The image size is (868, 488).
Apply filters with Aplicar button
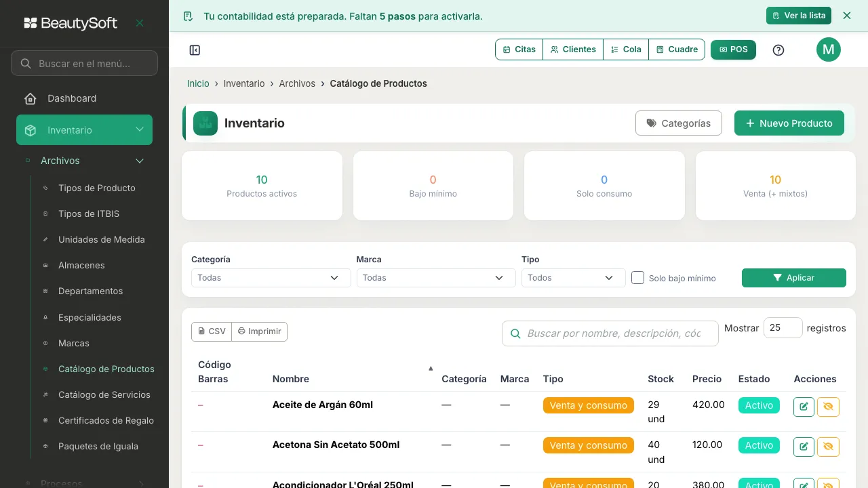point(794,278)
